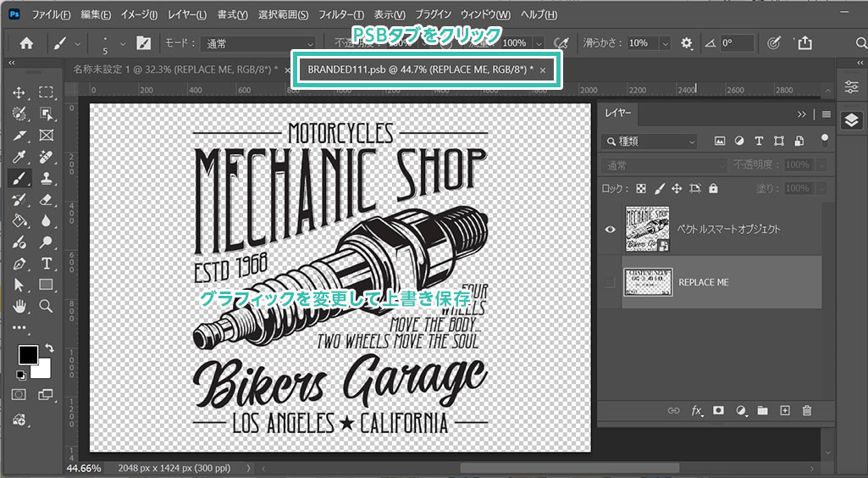This screenshot has width=868, height=478.
Task: Select the Move tool
Action: coord(19,92)
